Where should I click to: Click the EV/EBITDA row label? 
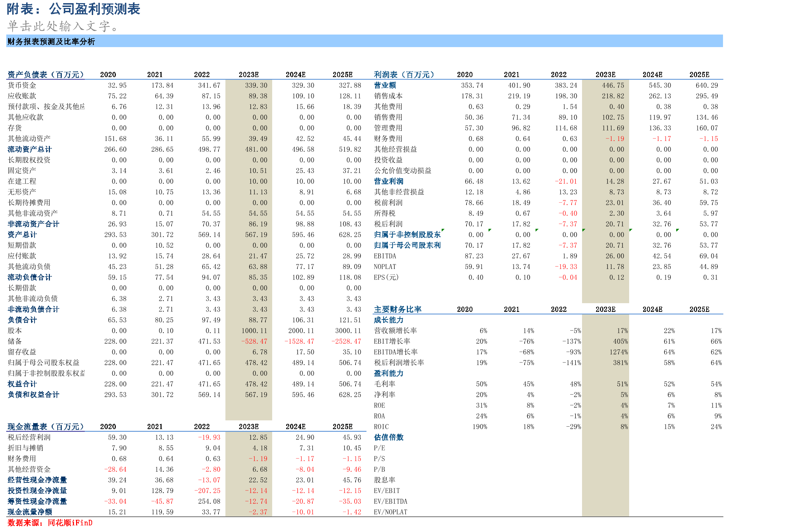pyautogui.click(x=390, y=501)
